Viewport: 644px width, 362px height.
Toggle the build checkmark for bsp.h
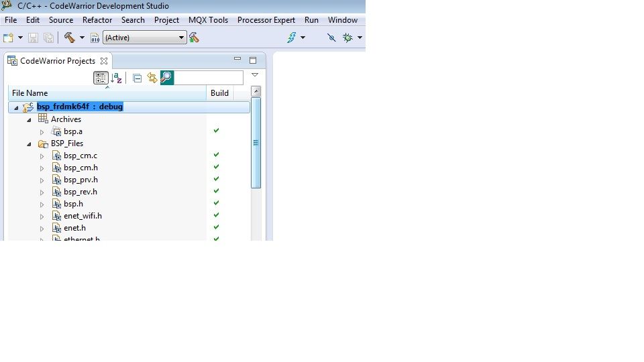click(x=217, y=202)
